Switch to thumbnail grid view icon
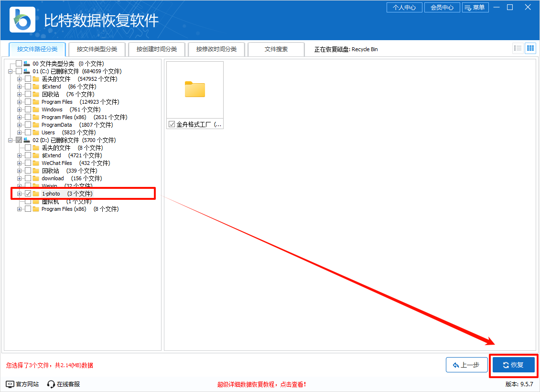 [530, 48]
